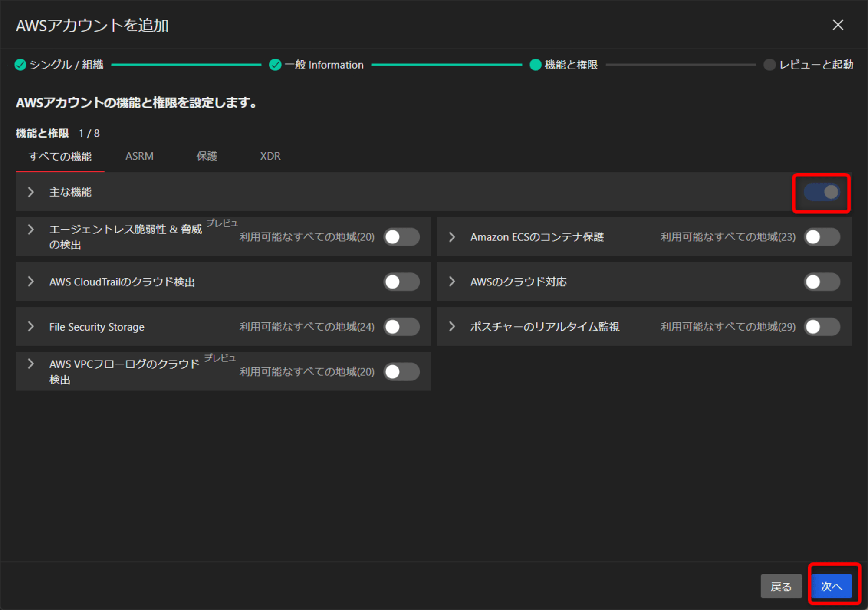
Task: Open region selector for エージェントレス脆弱性 & 脅威の検出
Action: tap(307, 237)
